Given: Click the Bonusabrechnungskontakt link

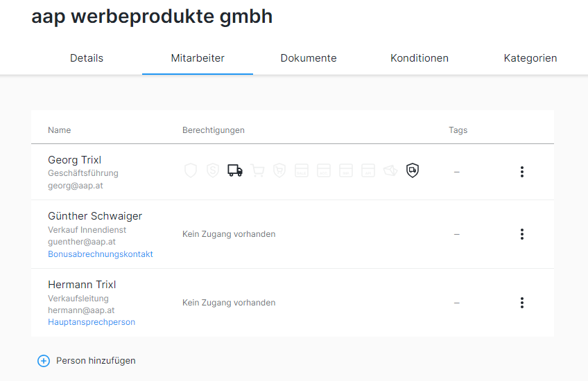Looking at the screenshot, I should coord(101,254).
